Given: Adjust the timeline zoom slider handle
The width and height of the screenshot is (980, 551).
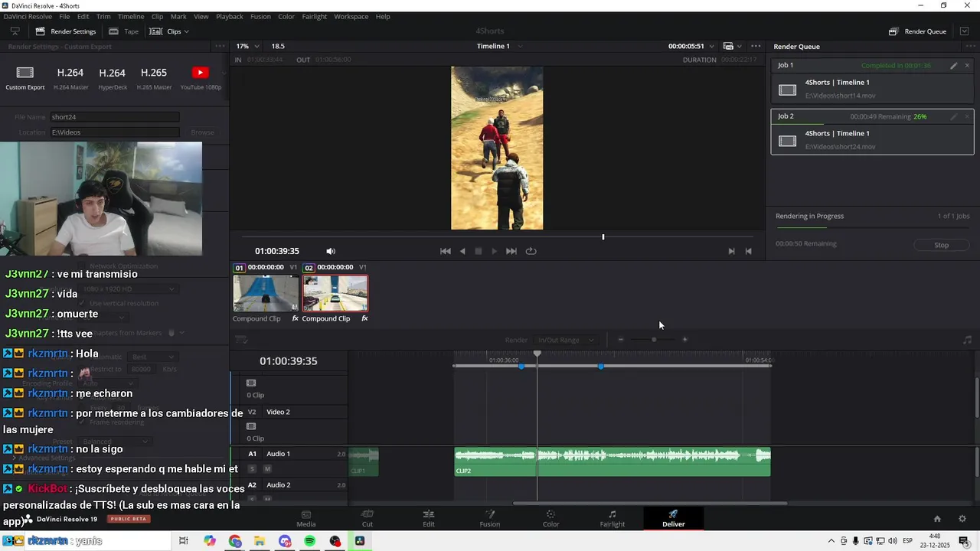Looking at the screenshot, I should click(653, 340).
